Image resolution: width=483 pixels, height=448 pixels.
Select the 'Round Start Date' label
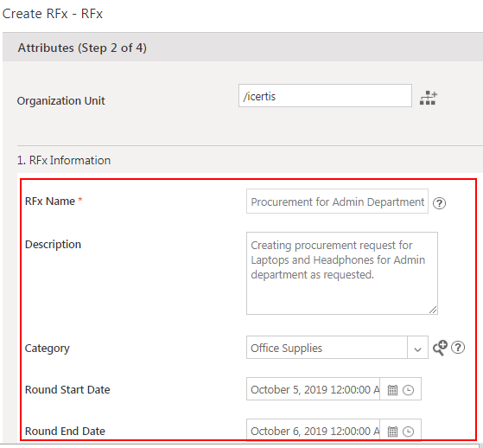(x=67, y=389)
